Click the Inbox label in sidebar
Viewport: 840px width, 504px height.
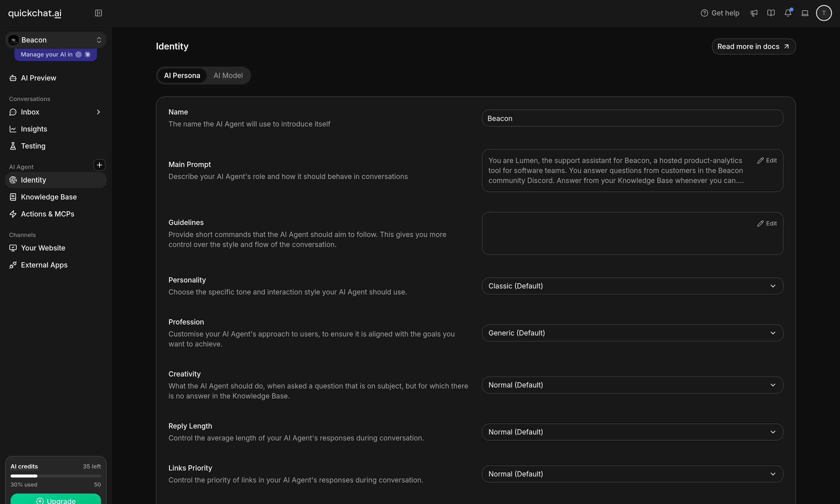(30, 112)
